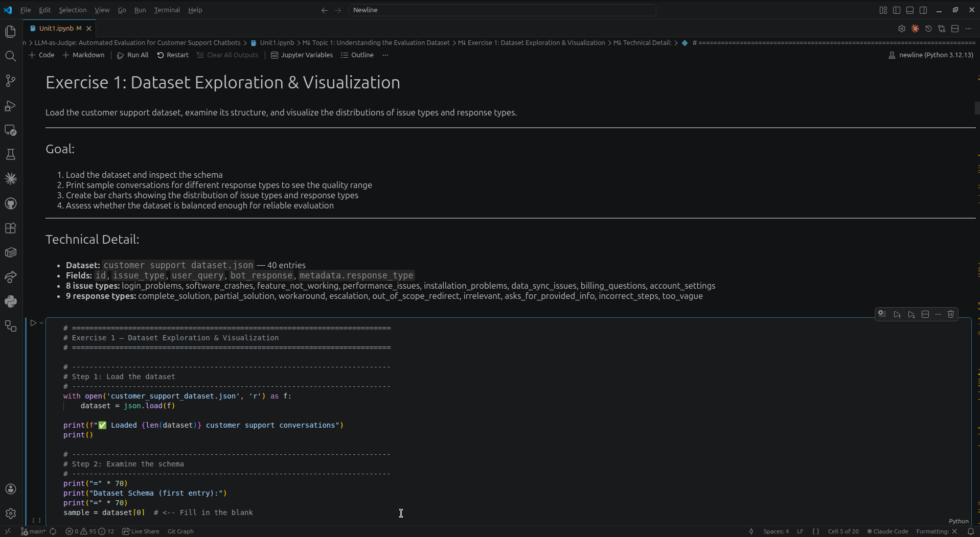The height and width of the screenshot is (537, 980).
Task: Change cell language mode Python
Action: click(x=959, y=521)
